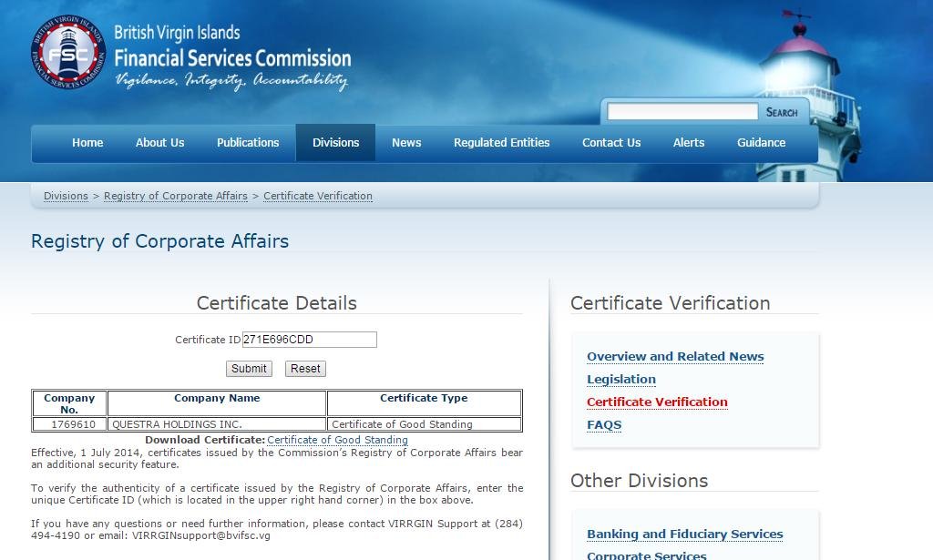Download the Certificate of Good Standing
Viewport: 933px width, 560px height.
click(x=337, y=440)
